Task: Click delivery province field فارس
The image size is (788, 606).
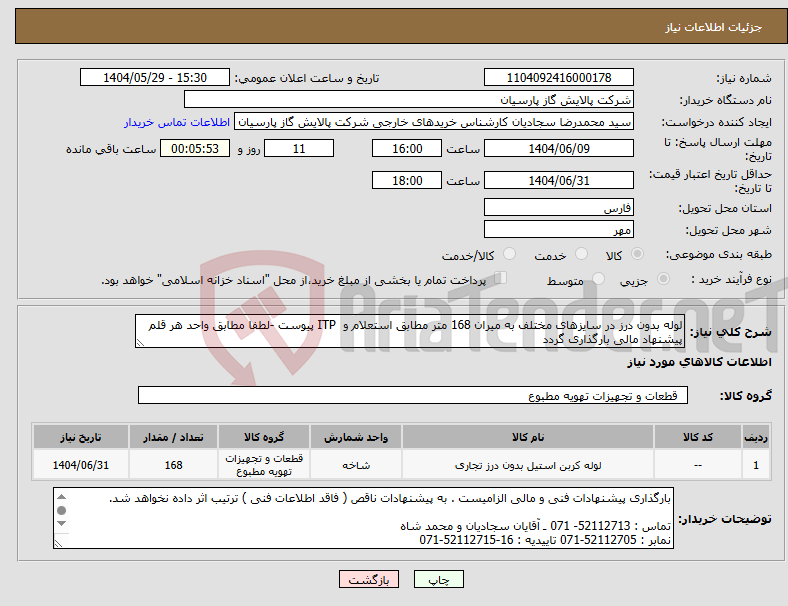Action: [x=558, y=208]
